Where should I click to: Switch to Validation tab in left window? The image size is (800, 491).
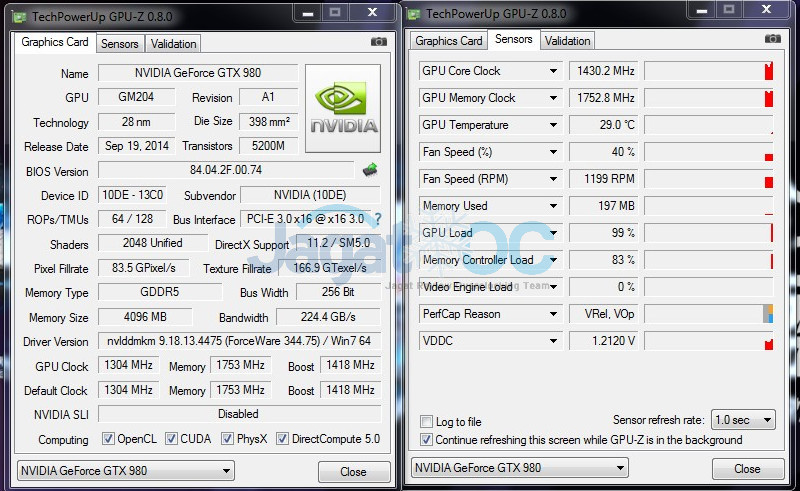[173, 44]
